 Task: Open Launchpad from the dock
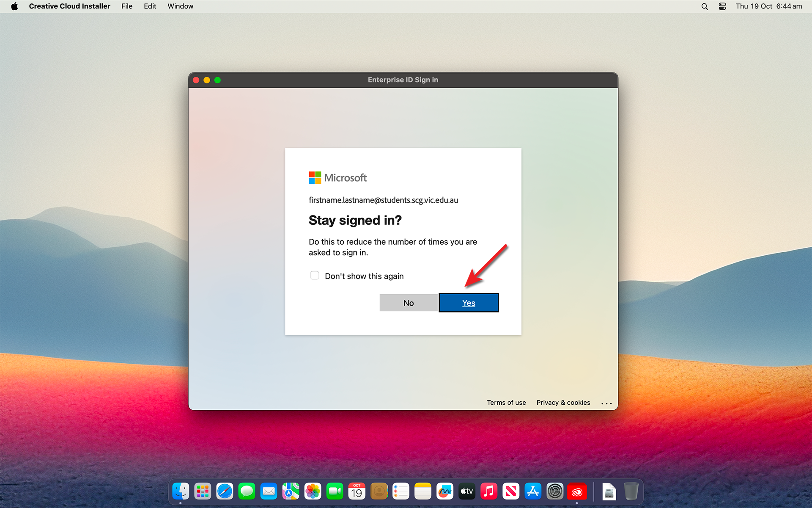203,491
